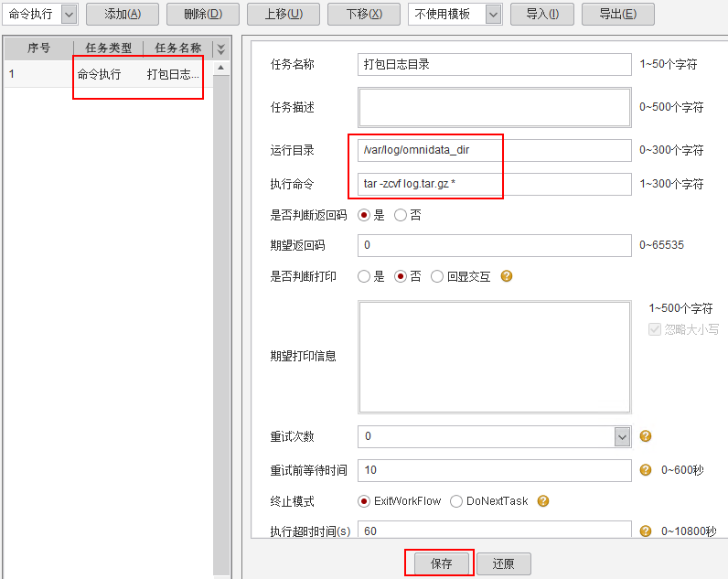Select 是 for 是否判断返回码

tap(364, 215)
